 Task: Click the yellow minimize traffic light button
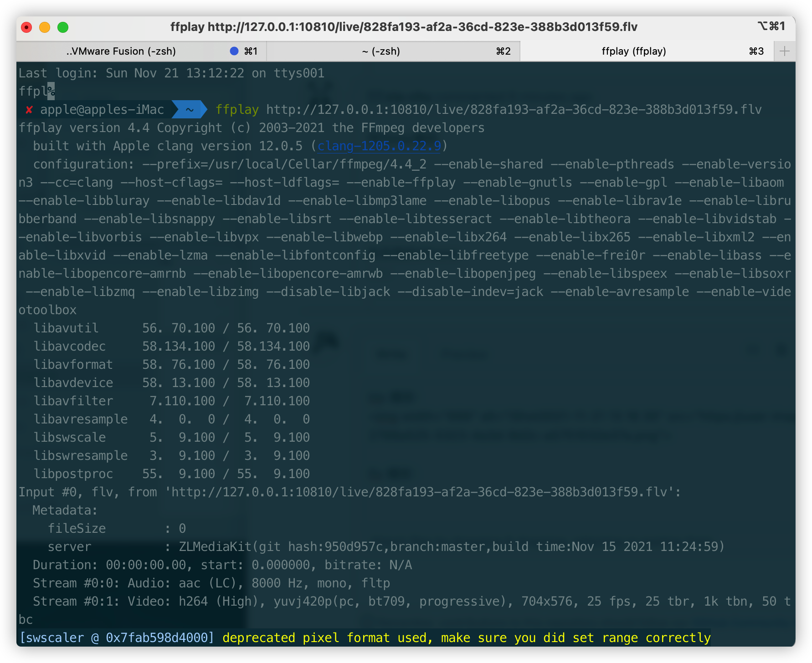point(45,27)
